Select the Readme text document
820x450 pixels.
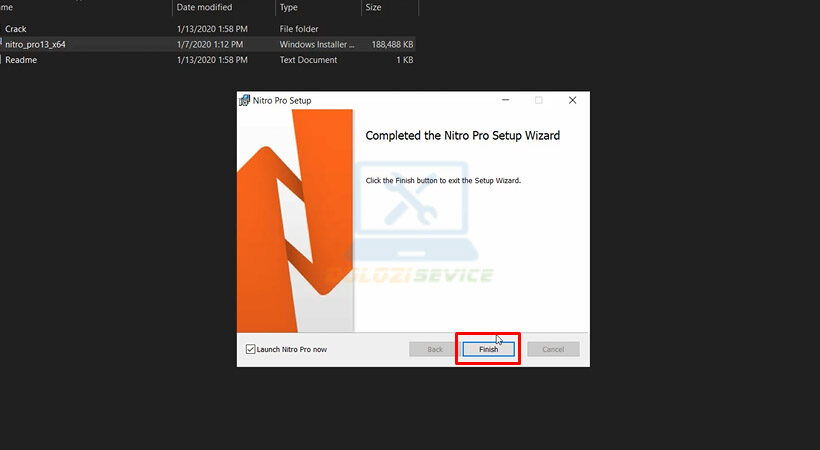coord(21,60)
